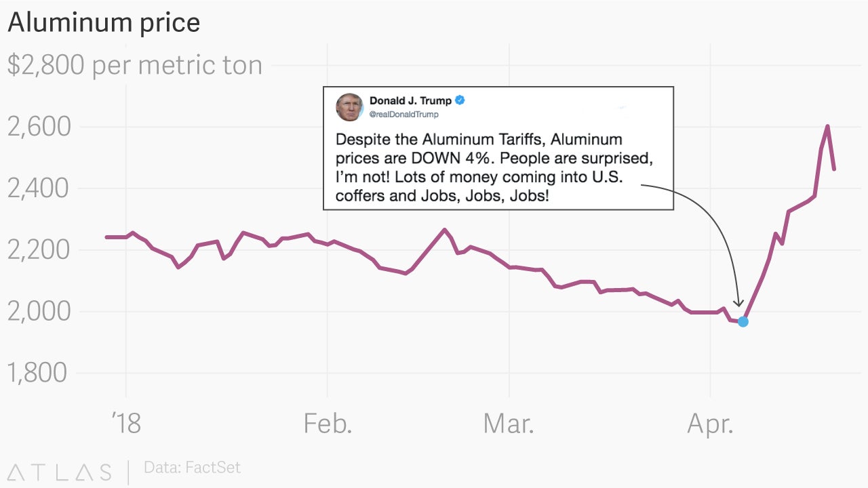This screenshot has height=488, width=868.
Task: Click the Apr. axis label
Action: (x=710, y=424)
